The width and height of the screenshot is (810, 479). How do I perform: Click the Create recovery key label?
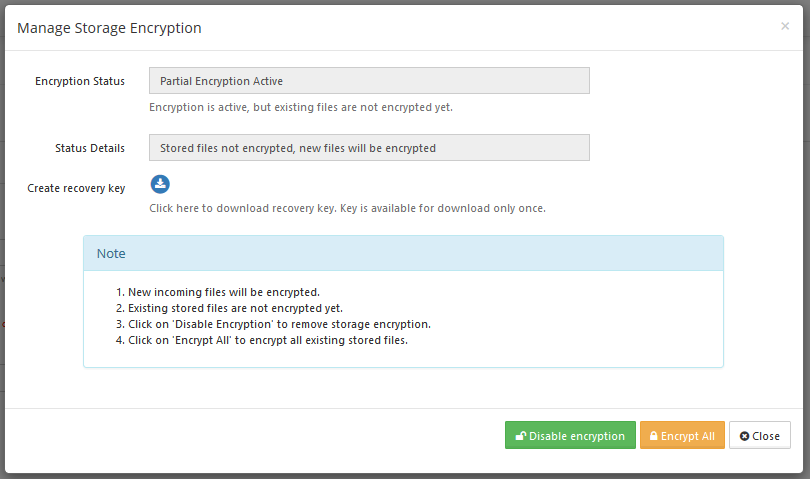tap(76, 188)
